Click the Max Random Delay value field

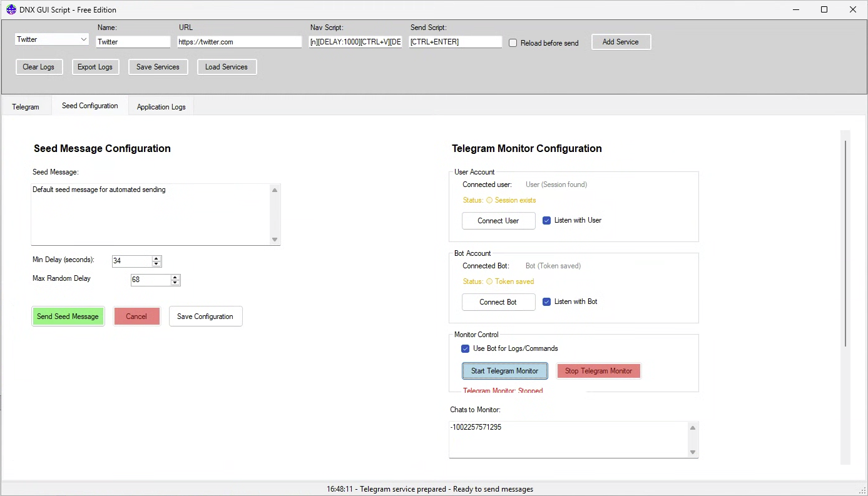(151, 280)
